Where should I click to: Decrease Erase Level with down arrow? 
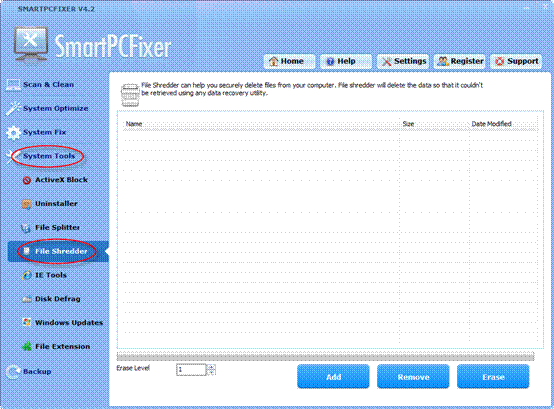click(x=211, y=373)
